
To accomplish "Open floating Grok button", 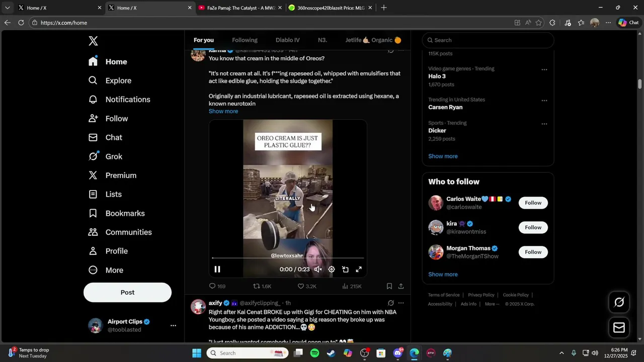I will pos(619,302).
